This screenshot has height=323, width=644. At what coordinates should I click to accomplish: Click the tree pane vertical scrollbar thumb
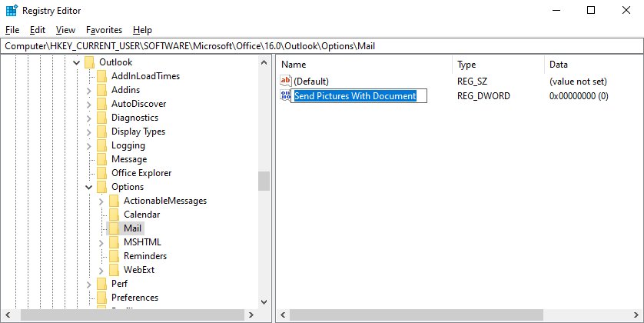264,181
